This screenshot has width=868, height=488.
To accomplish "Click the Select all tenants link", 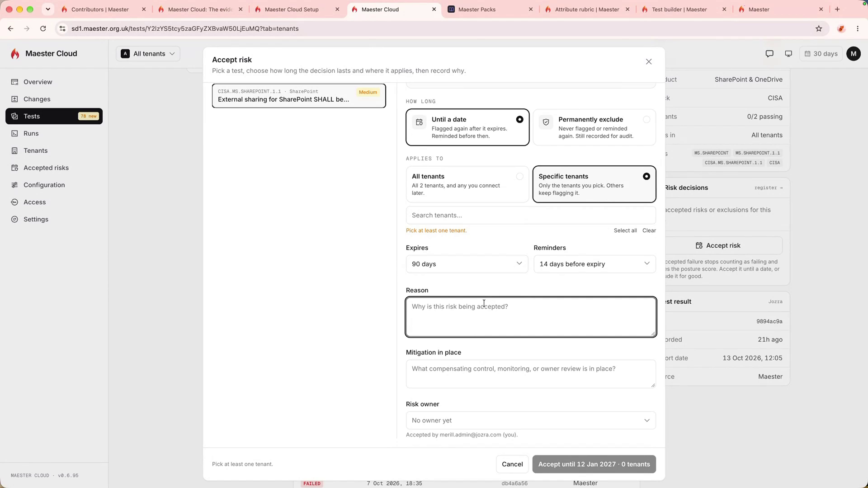I will (625, 230).
